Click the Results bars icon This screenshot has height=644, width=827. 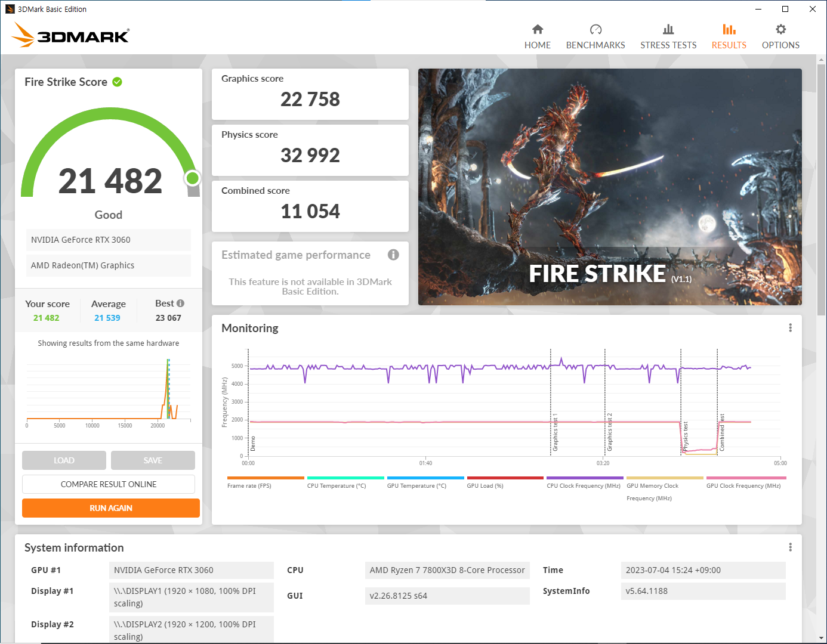point(729,29)
